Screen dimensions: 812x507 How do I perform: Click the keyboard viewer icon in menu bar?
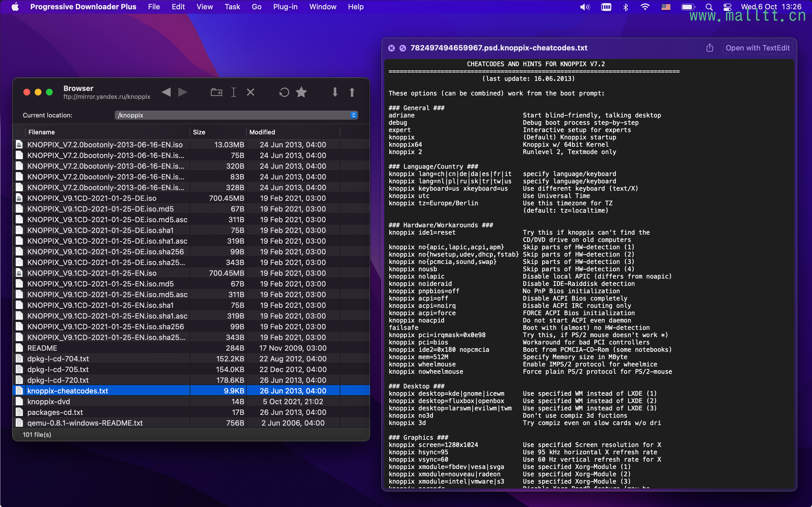606,7
